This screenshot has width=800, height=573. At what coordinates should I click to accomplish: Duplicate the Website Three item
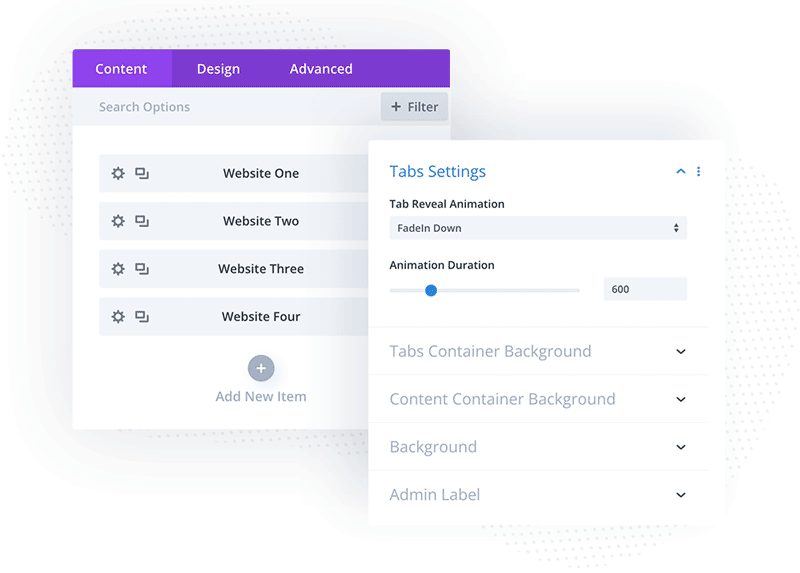click(x=142, y=269)
